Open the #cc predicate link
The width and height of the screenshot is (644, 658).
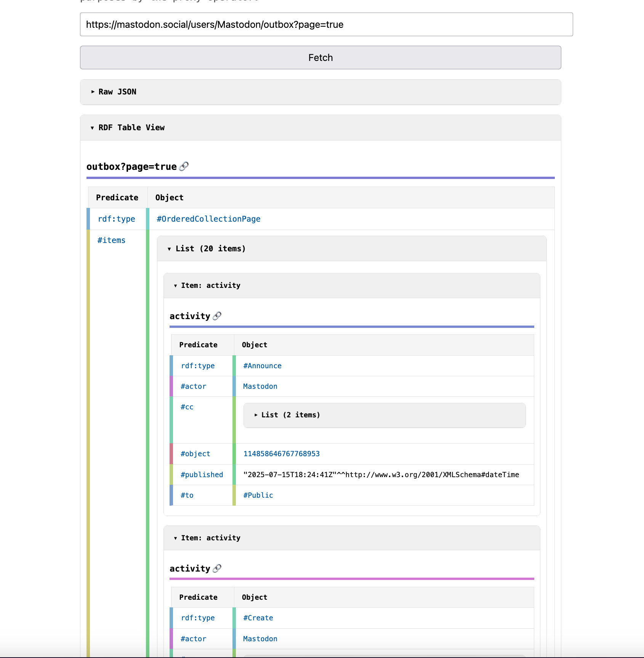(187, 407)
